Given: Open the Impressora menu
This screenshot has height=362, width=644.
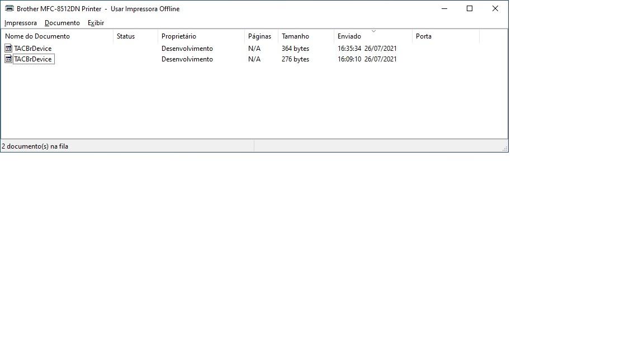Looking at the screenshot, I should point(21,23).
